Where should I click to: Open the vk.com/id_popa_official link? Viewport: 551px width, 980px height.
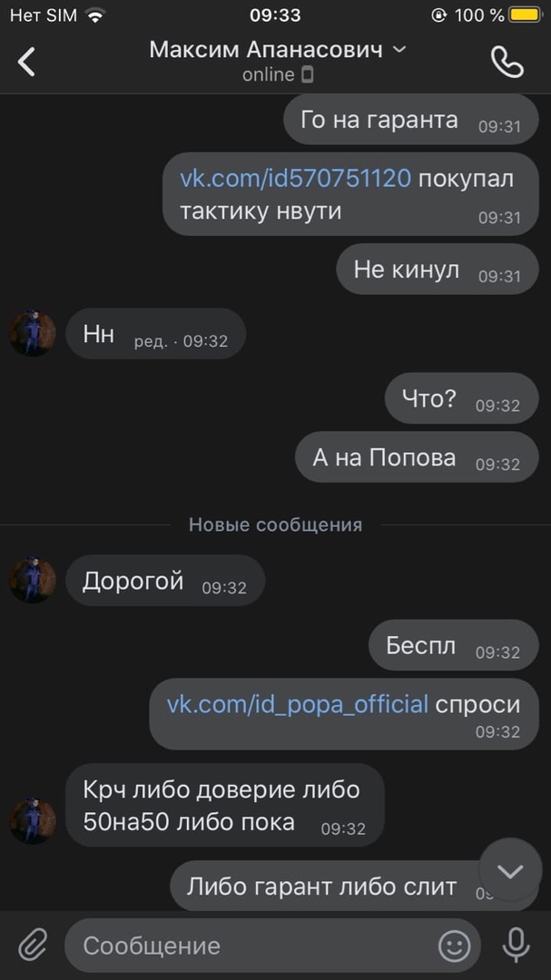click(x=297, y=704)
